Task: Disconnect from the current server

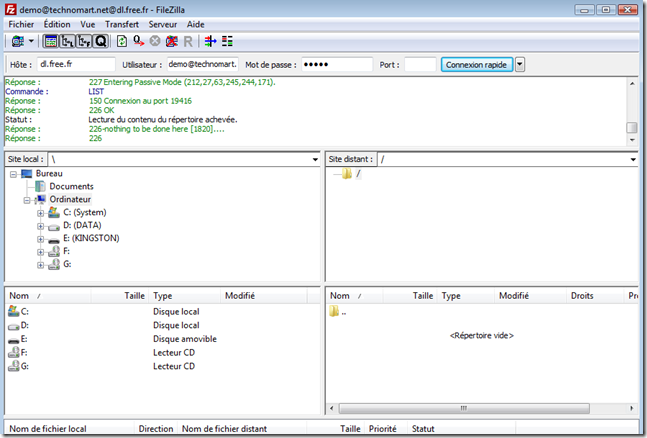Action: (172, 41)
